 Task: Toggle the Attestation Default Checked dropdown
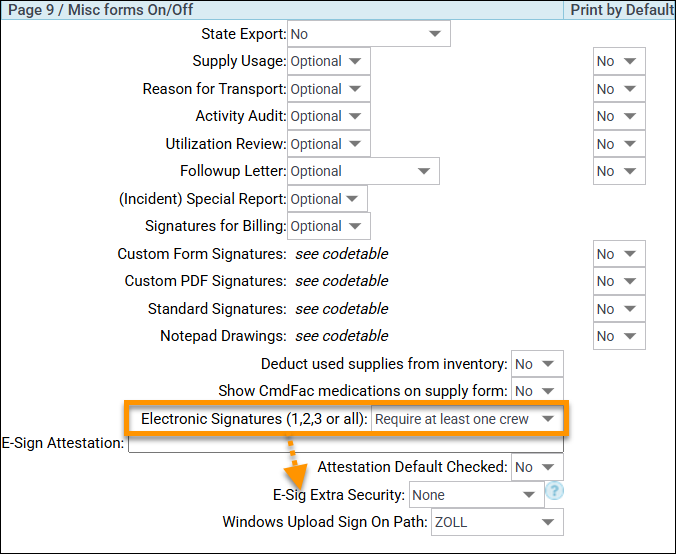[536, 467]
